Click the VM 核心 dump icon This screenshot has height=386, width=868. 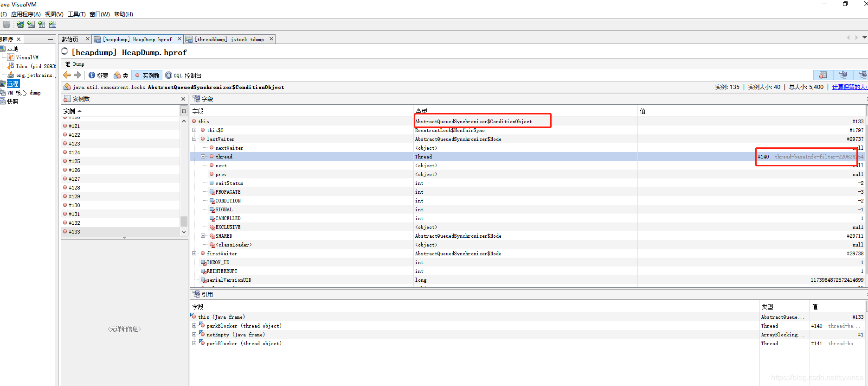click(3, 93)
